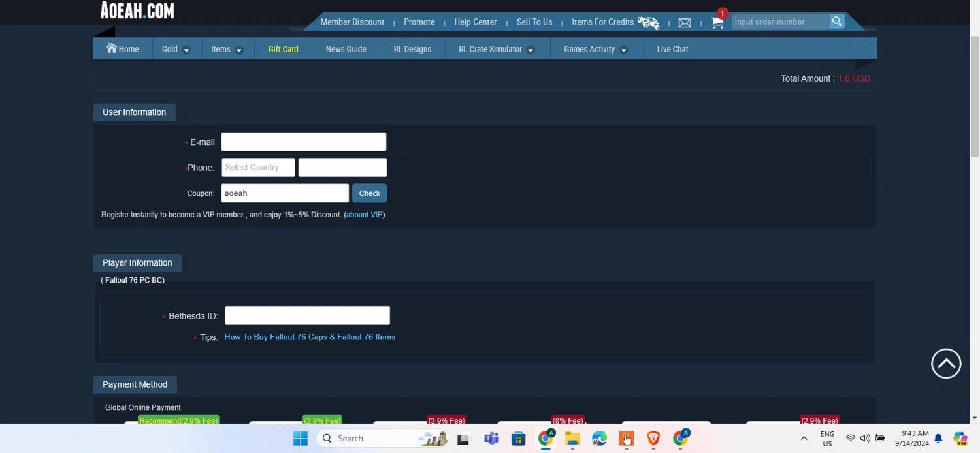This screenshot has width=980, height=453.
Task: Click the Home house icon
Action: tap(112, 48)
